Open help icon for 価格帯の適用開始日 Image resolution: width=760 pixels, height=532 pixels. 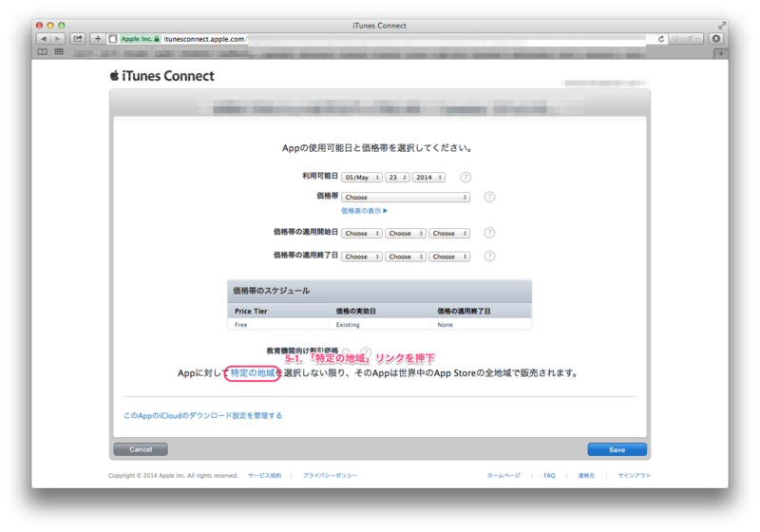(x=489, y=233)
